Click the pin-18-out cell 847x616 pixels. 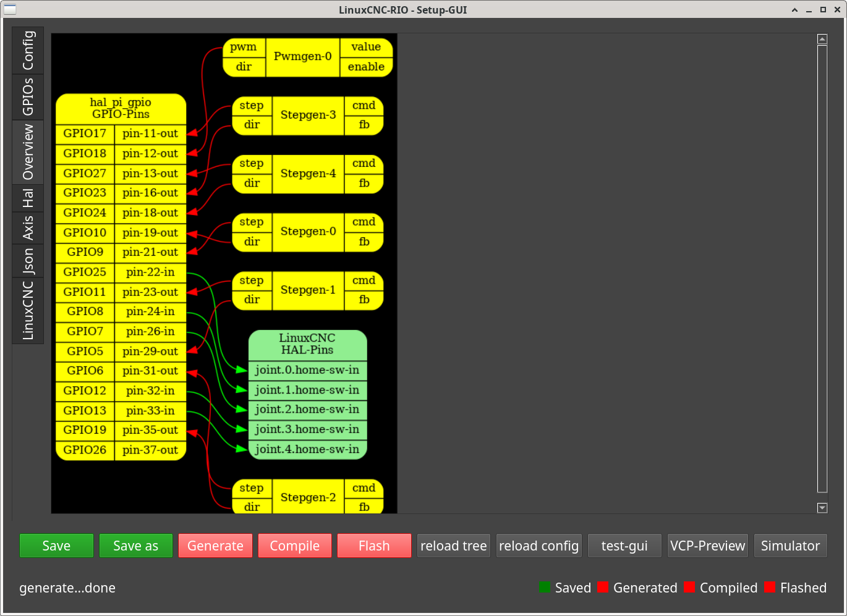[150, 213]
